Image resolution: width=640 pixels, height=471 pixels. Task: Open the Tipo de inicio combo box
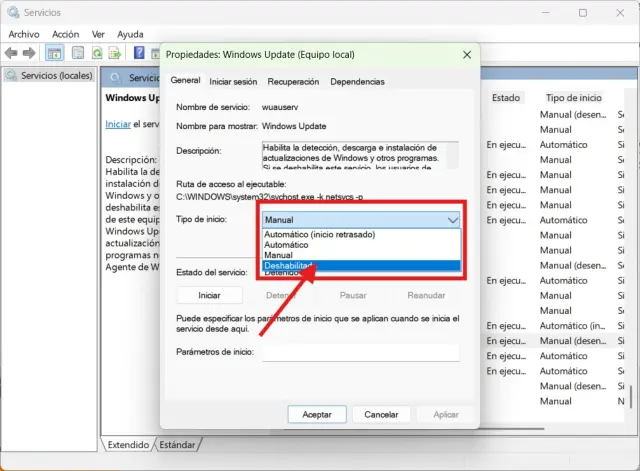(x=361, y=219)
